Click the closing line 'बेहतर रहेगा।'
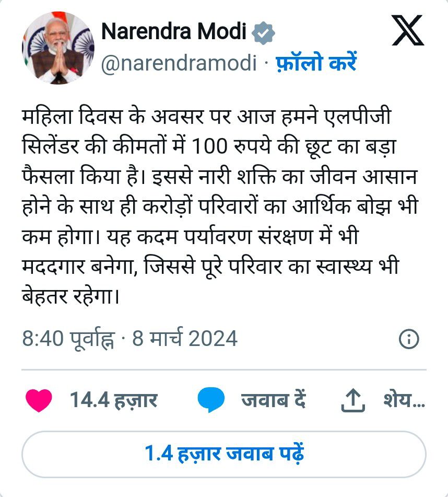This screenshot has height=497, width=448. (x=70, y=297)
